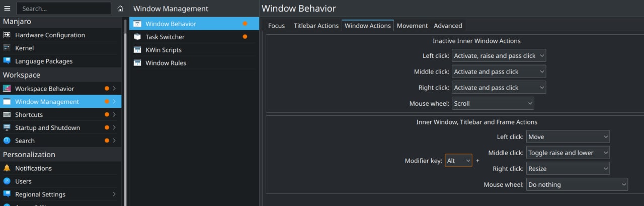Click the Window Behavior module icon
This screenshot has width=644, height=206.
137,24
